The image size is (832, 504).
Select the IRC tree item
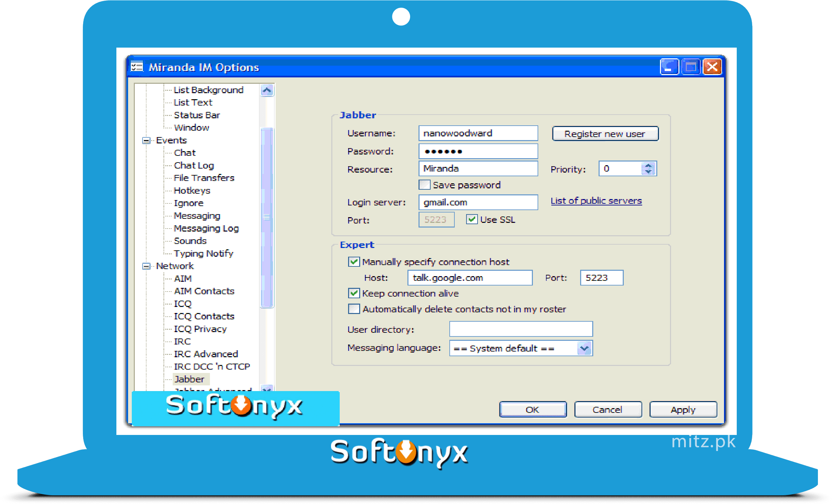coord(182,342)
